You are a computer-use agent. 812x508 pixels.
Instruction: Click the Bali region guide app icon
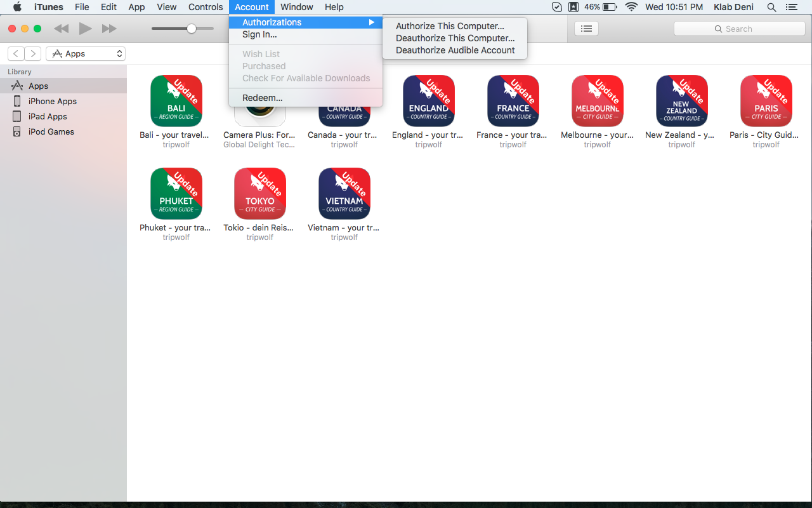pyautogui.click(x=176, y=101)
